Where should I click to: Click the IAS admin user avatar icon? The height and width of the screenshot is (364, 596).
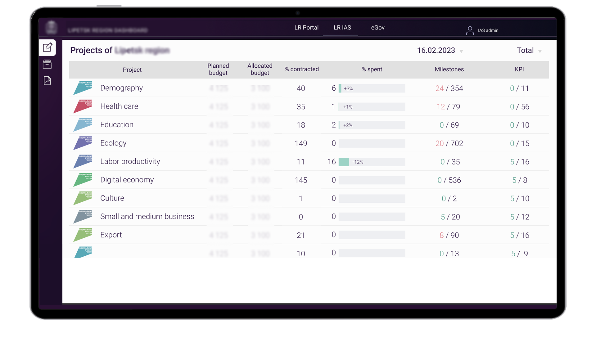click(x=470, y=30)
